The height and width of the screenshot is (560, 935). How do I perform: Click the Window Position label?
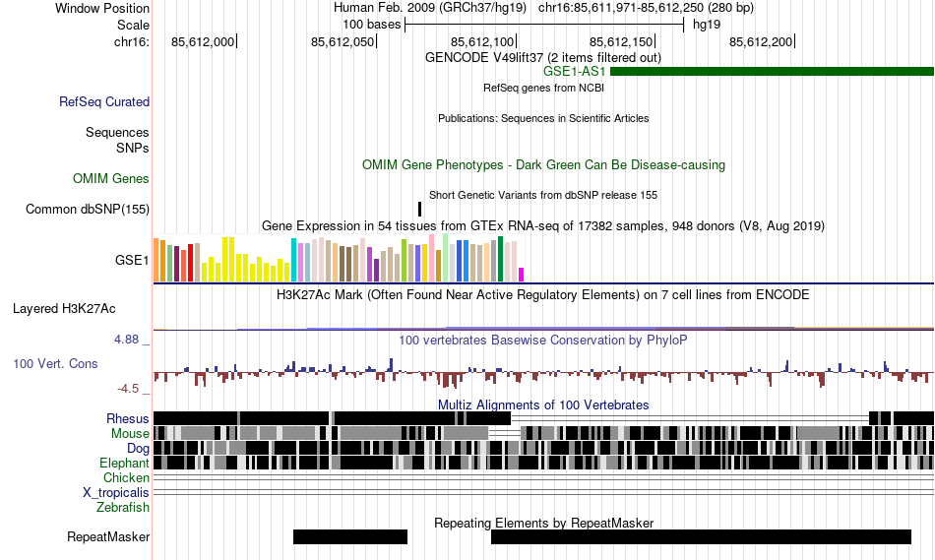102,8
